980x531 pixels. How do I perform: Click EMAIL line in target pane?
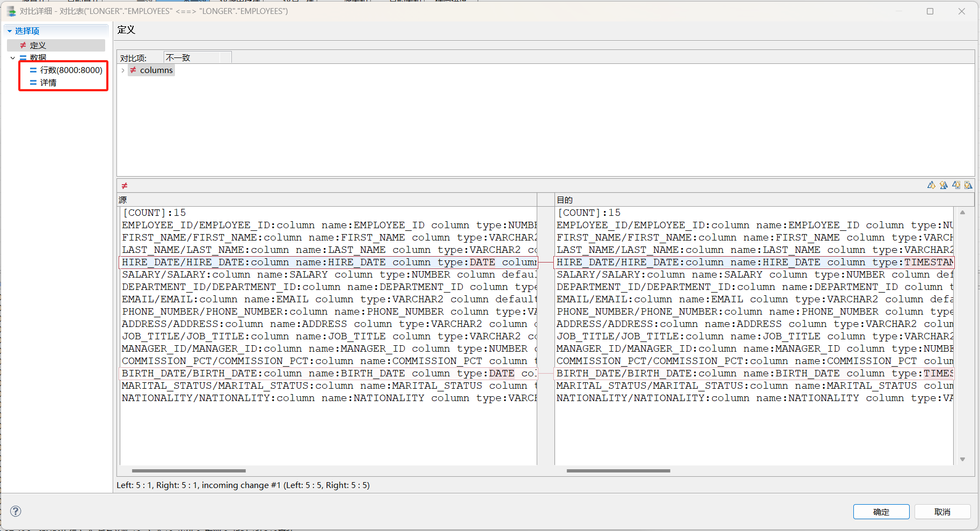tap(755, 300)
